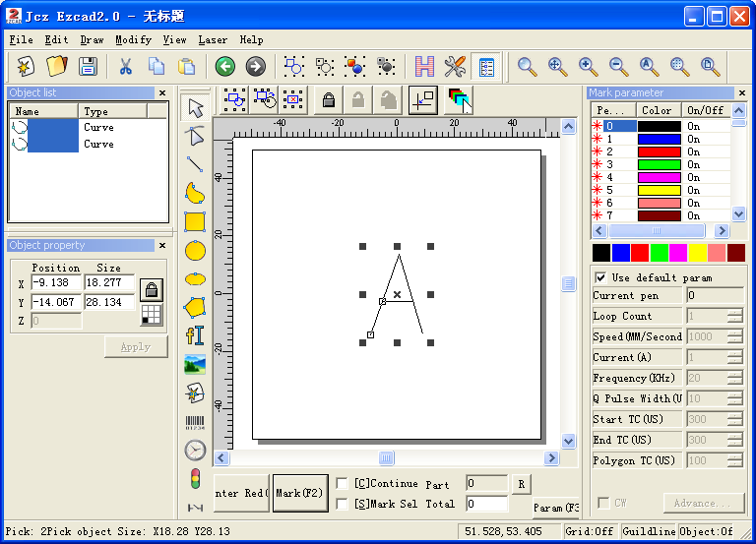Screen dimensions: 756x544
Task: Select the Line draw tool
Action: pyautogui.click(x=195, y=165)
